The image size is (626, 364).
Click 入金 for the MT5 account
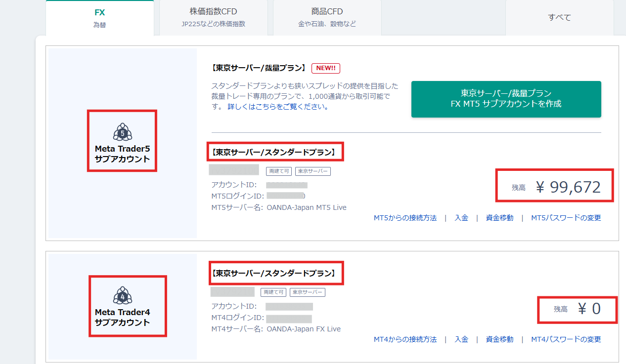click(461, 218)
